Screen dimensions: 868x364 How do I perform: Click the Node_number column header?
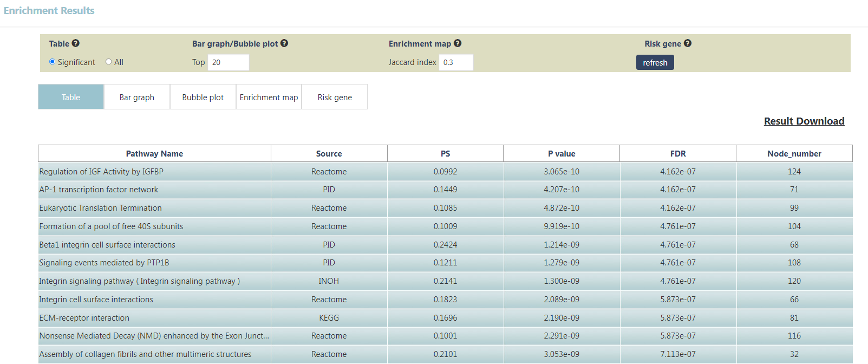(794, 153)
